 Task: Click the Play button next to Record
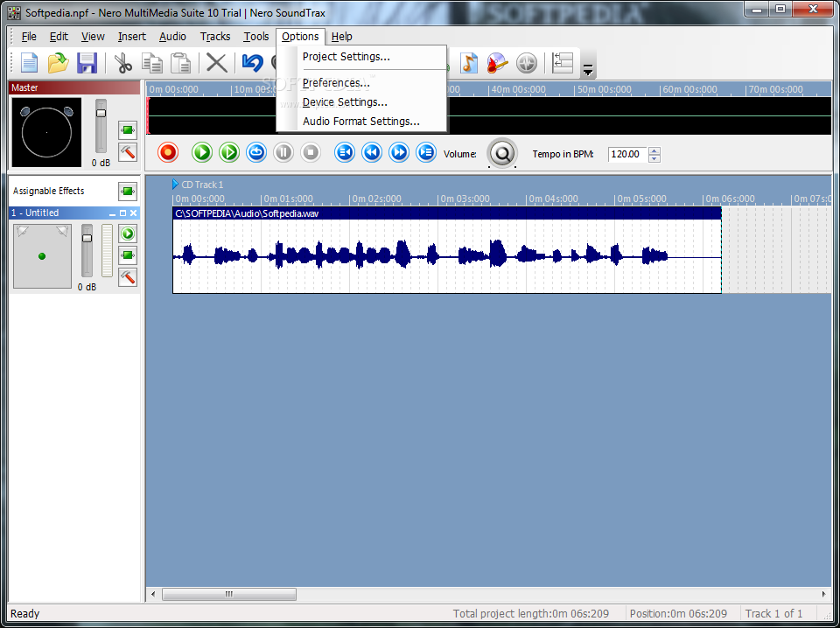[x=202, y=152]
